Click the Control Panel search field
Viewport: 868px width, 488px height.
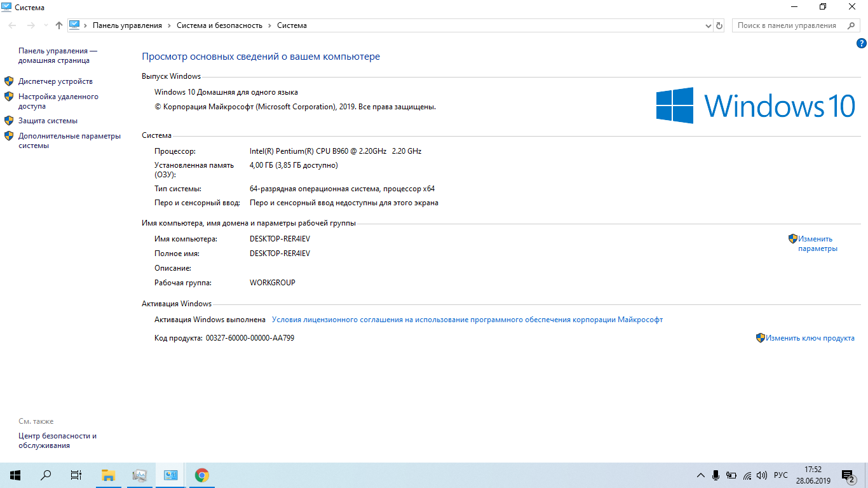click(788, 25)
